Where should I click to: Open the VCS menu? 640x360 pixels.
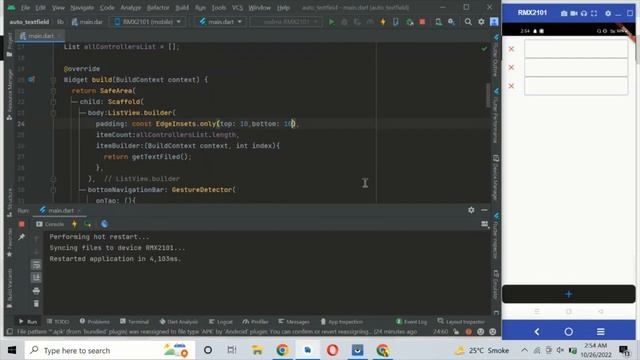tap(237, 8)
